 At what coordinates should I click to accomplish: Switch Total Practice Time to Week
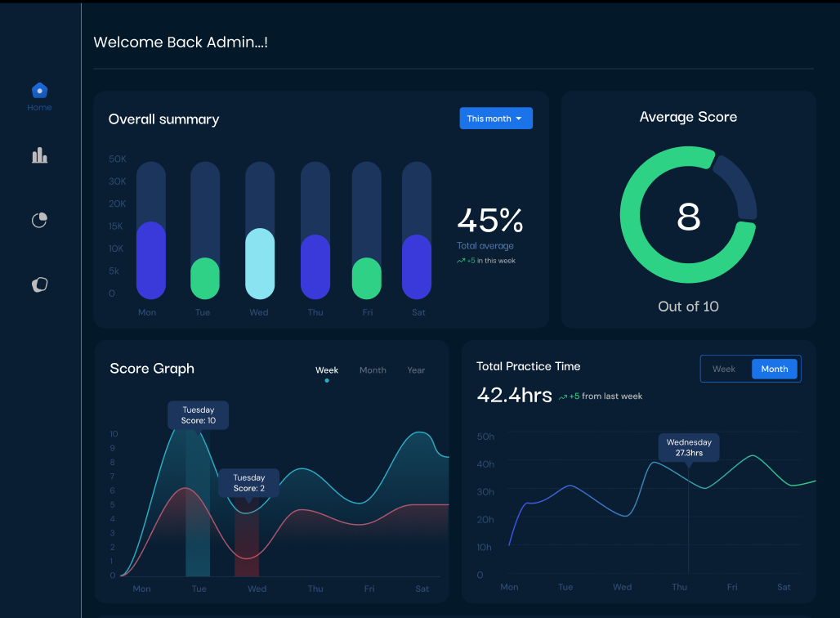(x=724, y=369)
